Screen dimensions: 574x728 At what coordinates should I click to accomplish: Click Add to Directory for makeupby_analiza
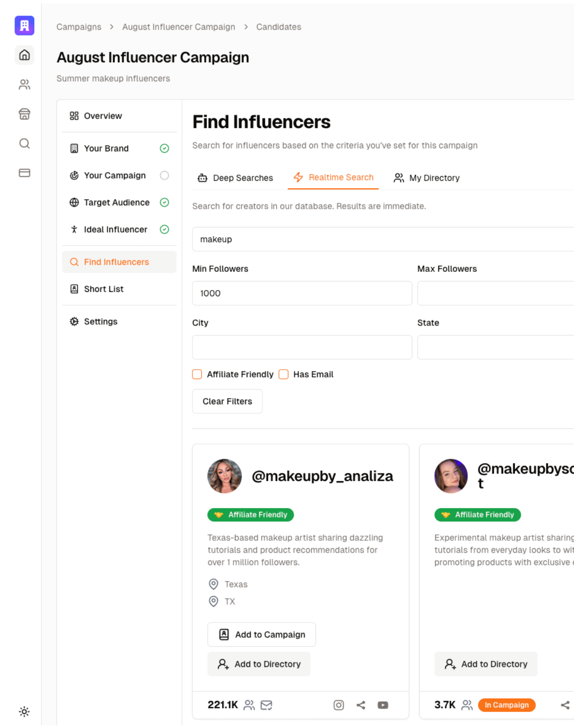point(259,664)
